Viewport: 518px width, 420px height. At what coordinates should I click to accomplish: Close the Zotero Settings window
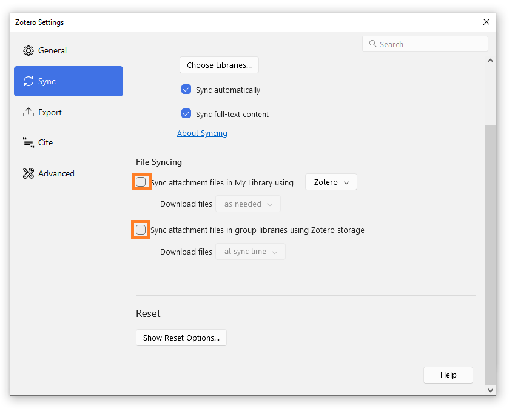[x=486, y=22]
